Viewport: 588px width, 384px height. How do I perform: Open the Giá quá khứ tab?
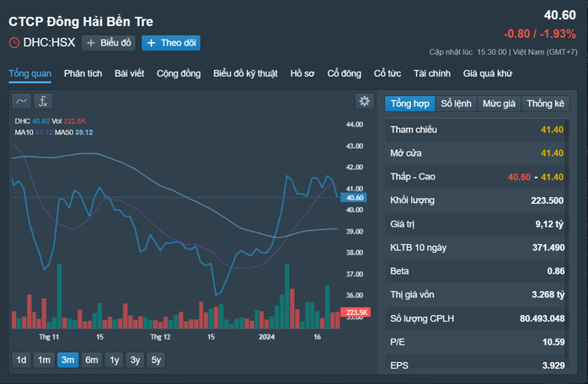tap(487, 73)
